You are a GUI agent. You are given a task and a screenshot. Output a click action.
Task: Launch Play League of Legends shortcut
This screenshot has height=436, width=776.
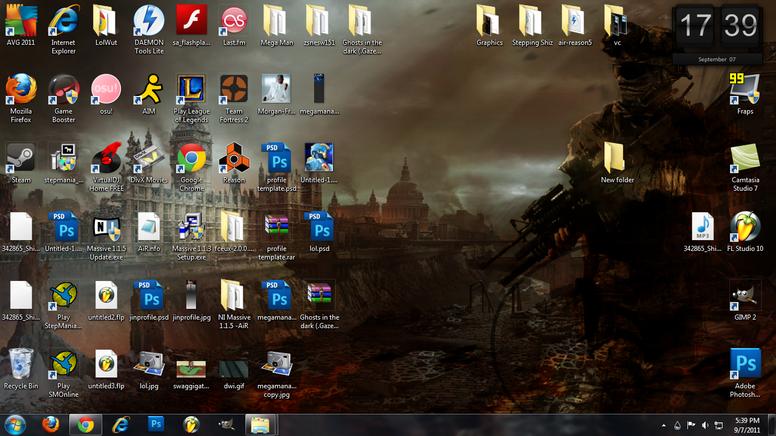pyautogui.click(x=192, y=97)
